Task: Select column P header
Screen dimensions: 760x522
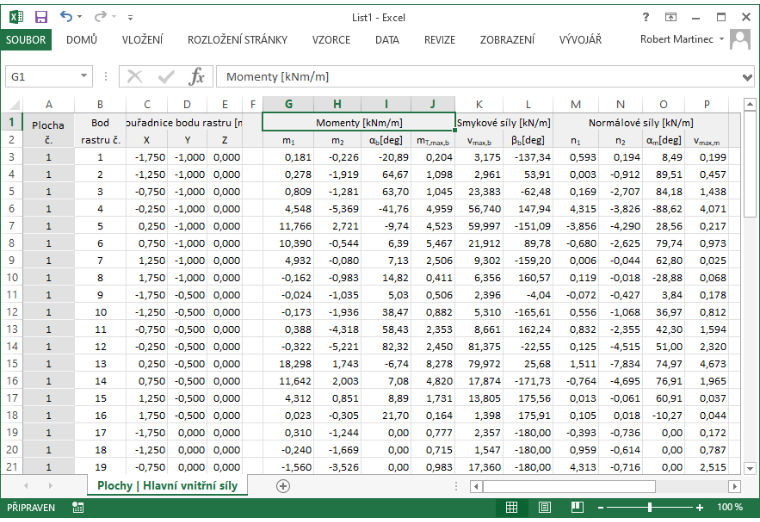Action: coord(707,104)
